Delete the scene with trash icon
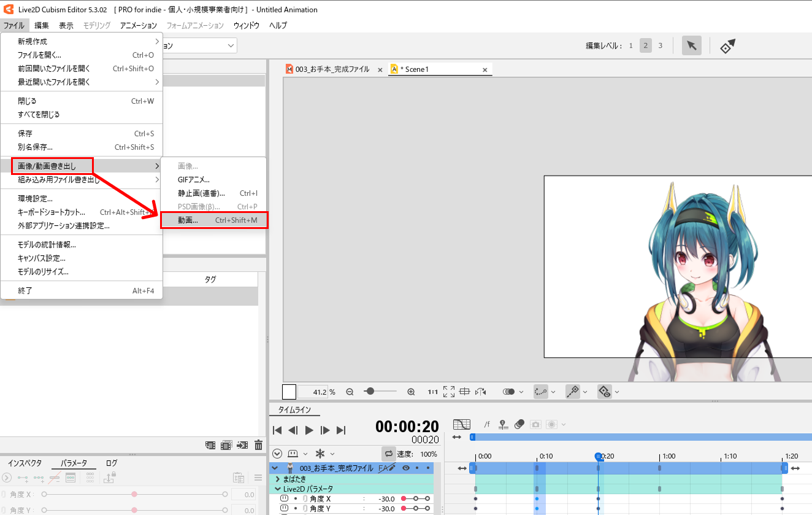This screenshot has width=812, height=515. click(258, 445)
